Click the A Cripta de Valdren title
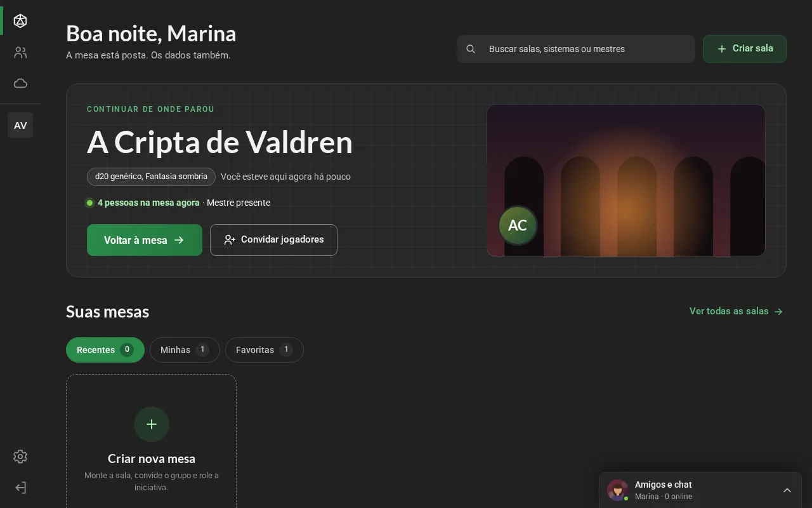The width and height of the screenshot is (812, 508). (x=219, y=142)
